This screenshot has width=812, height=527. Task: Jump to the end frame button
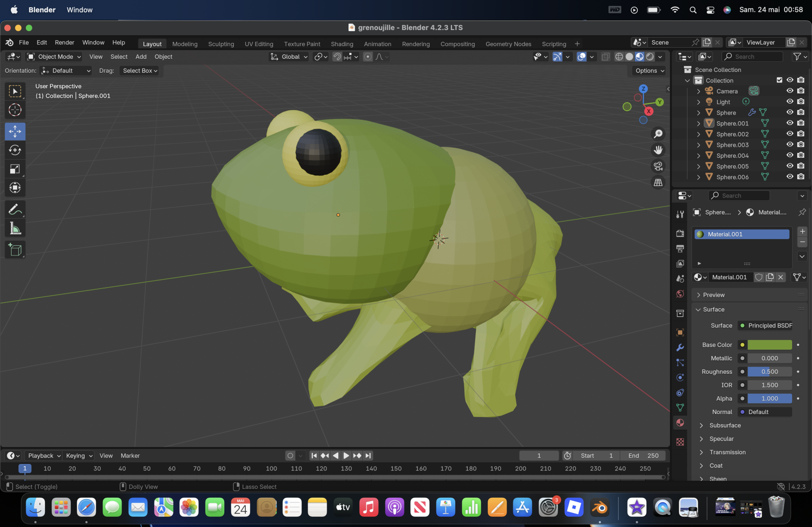[368, 456]
